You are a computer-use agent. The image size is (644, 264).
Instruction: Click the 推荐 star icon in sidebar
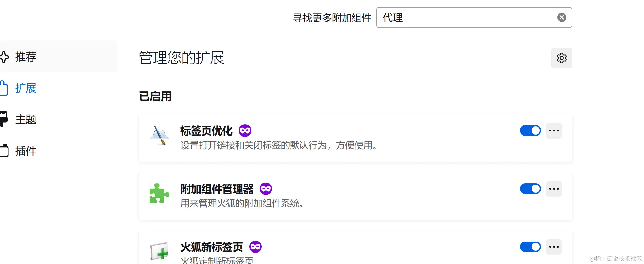pos(4,57)
